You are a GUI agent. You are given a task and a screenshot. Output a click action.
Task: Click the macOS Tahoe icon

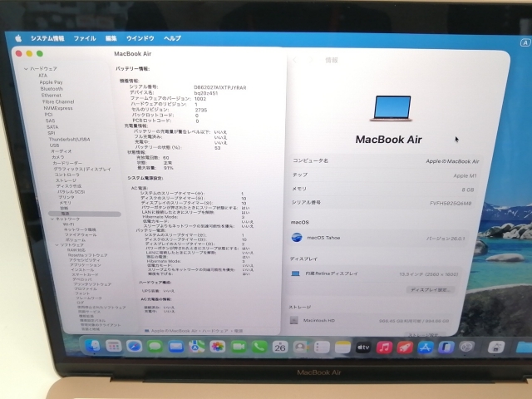[x=297, y=238]
